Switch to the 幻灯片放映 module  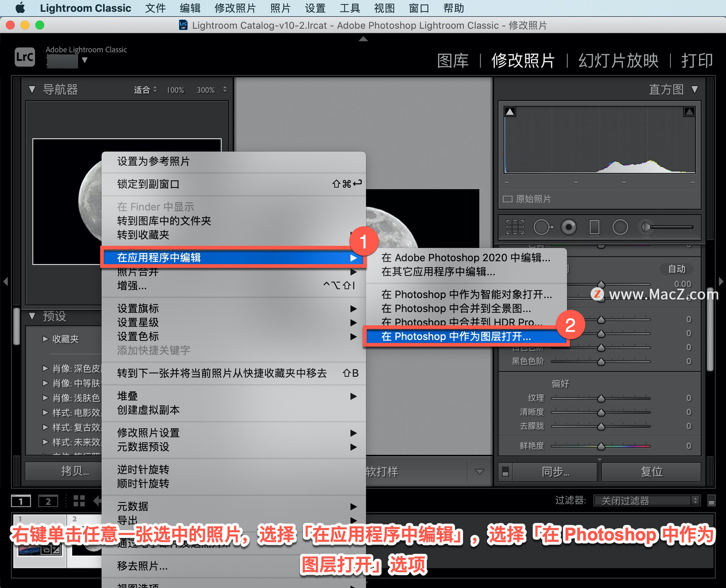pos(618,60)
